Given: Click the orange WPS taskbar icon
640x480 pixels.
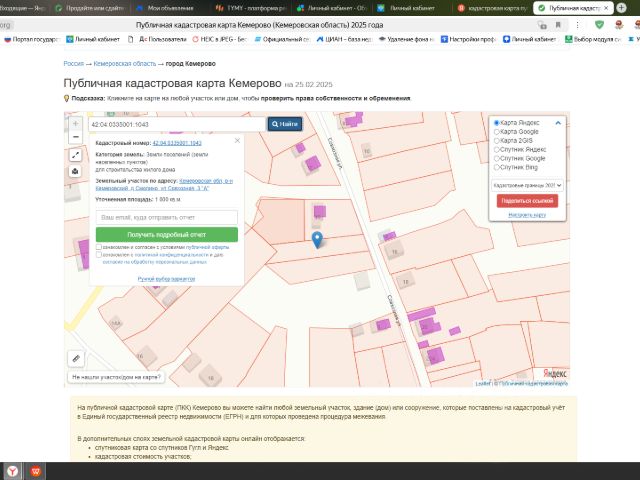Looking at the screenshot, I should [36, 471].
